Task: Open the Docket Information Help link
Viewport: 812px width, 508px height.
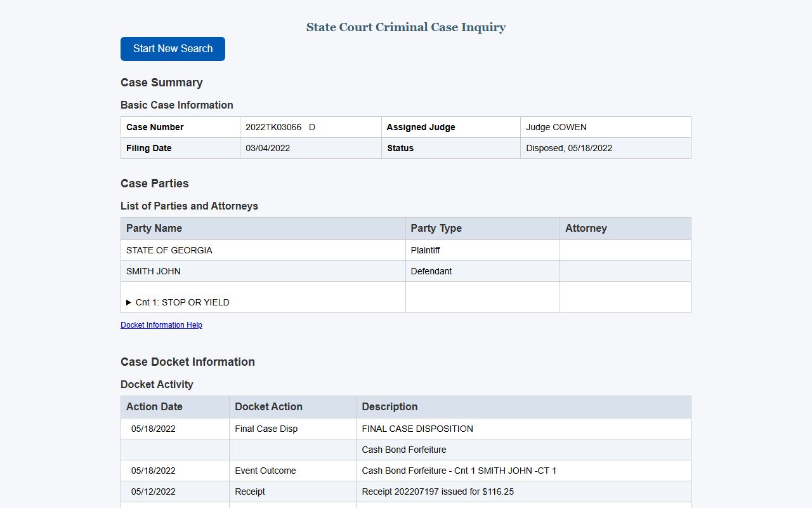Action: 161,325
